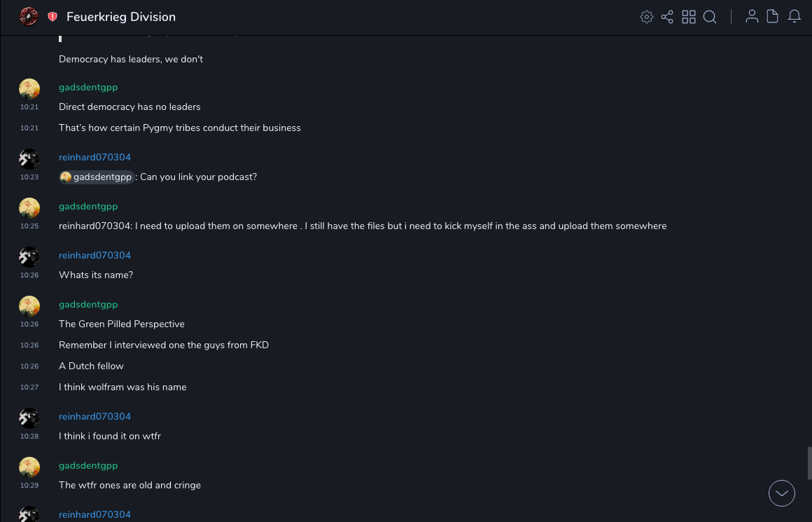The image size is (812, 522).
Task: Click the 10:25 message timestamp
Action: 29,226
